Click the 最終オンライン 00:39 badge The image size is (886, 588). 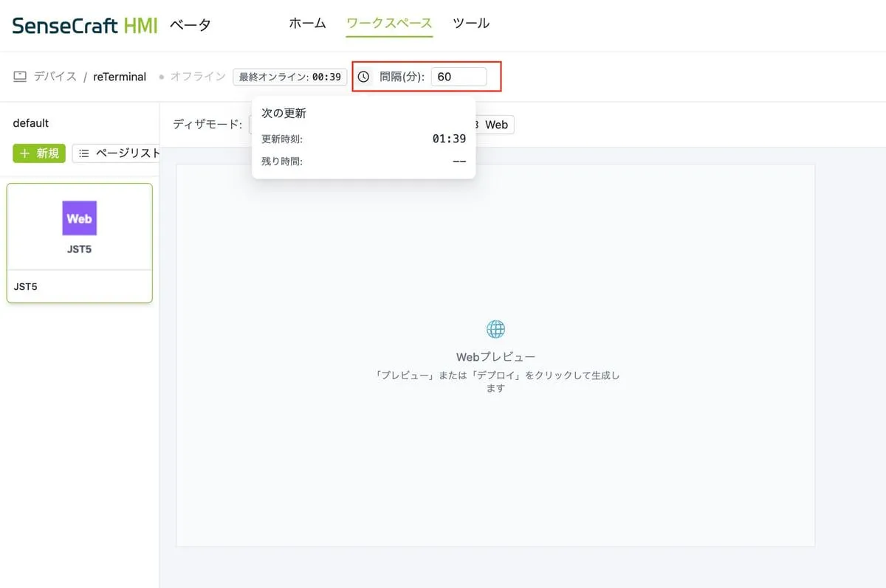289,77
